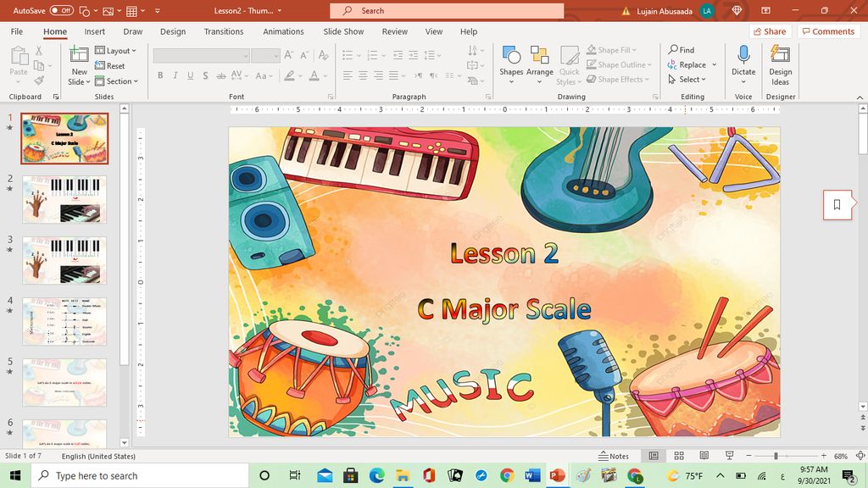Clear all formatting icon

tap(323, 55)
